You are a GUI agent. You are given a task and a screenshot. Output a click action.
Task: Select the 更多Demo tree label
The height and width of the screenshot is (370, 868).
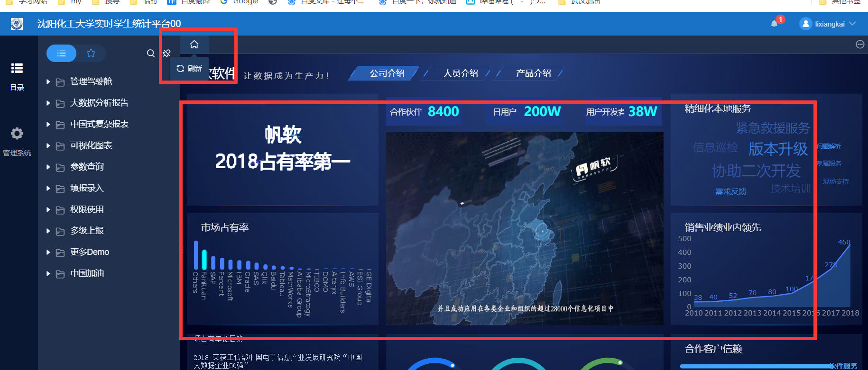pyautogui.click(x=90, y=252)
